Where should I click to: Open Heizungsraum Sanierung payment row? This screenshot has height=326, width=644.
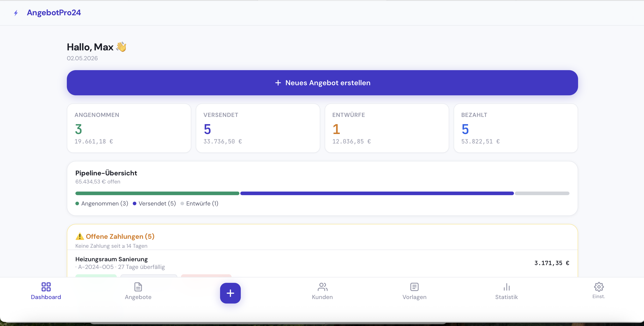(x=322, y=263)
